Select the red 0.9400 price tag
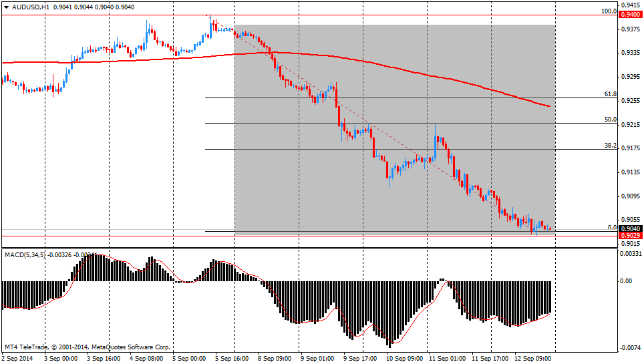 pyautogui.click(x=630, y=15)
